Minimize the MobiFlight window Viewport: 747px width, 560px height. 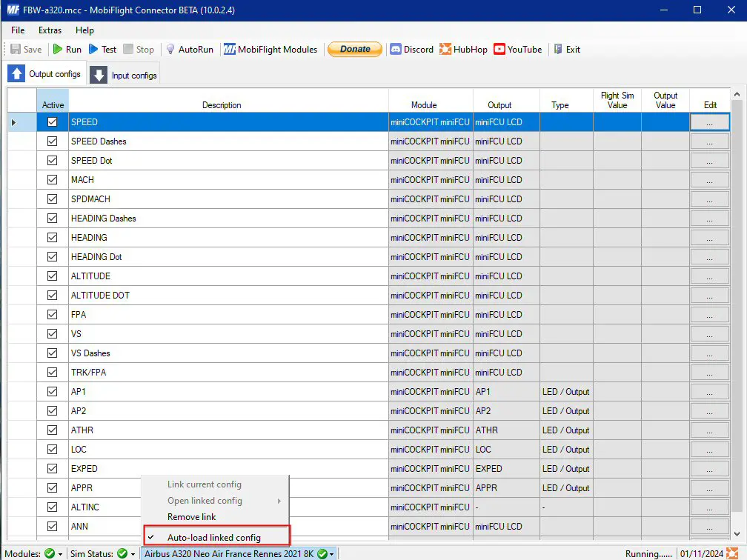click(x=664, y=10)
